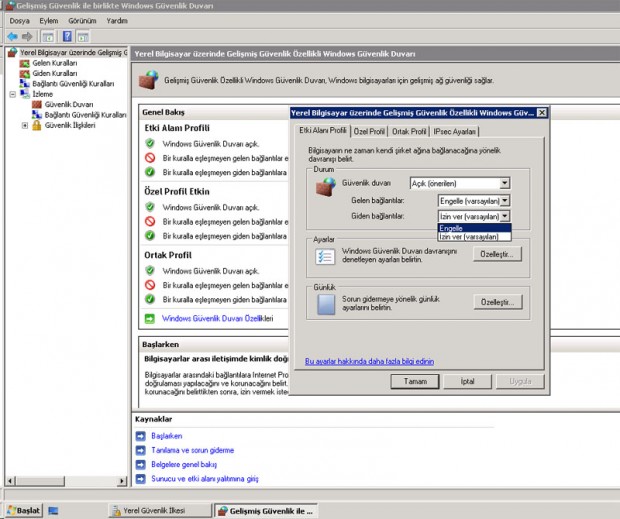
Task: Click the Forward arrow toolbar icon
Action: click(27, 37)
